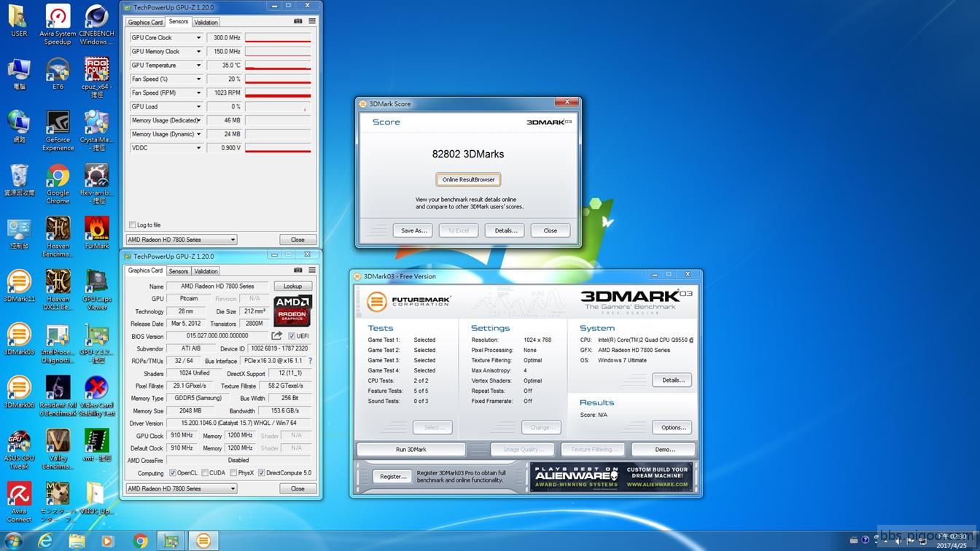Enable Log to file checkbox

[132, 225]
